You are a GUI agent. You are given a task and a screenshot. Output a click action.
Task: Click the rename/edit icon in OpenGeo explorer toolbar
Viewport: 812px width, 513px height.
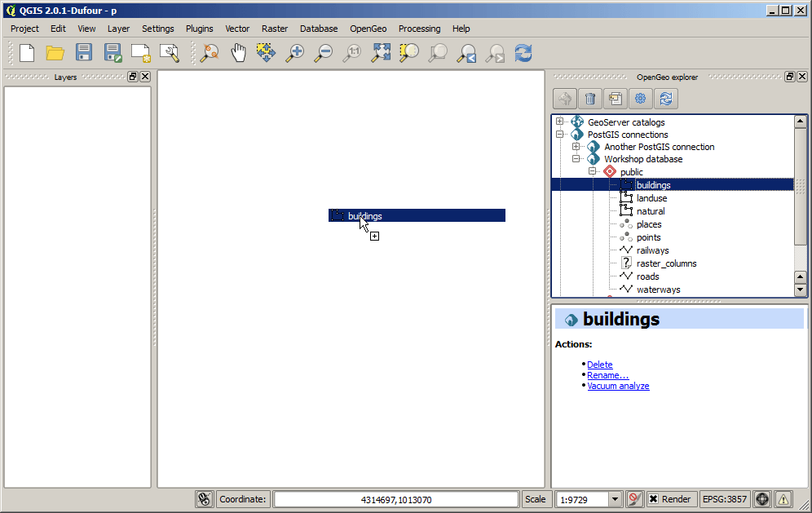pyautogui.click(x=616, y=99)
